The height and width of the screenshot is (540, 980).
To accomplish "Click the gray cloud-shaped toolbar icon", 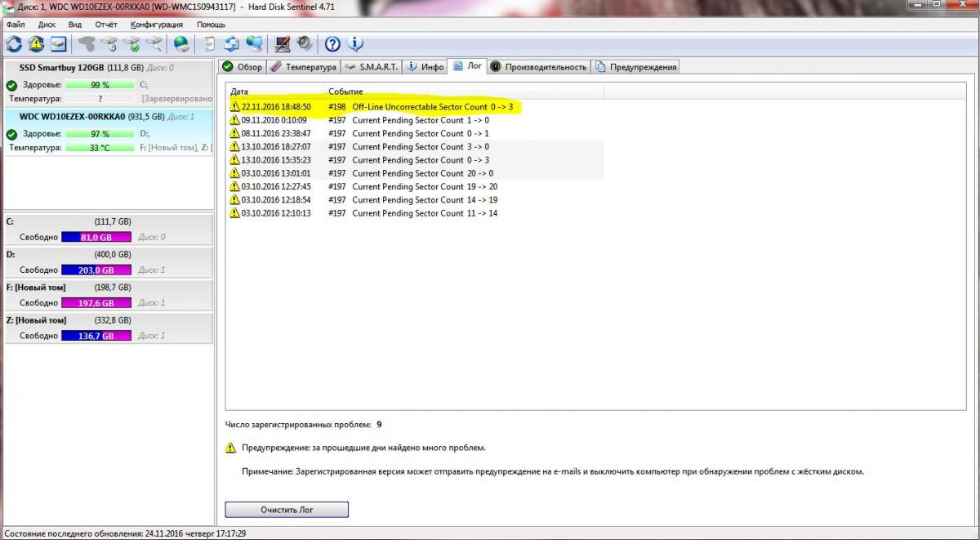I will pos(87,43).
